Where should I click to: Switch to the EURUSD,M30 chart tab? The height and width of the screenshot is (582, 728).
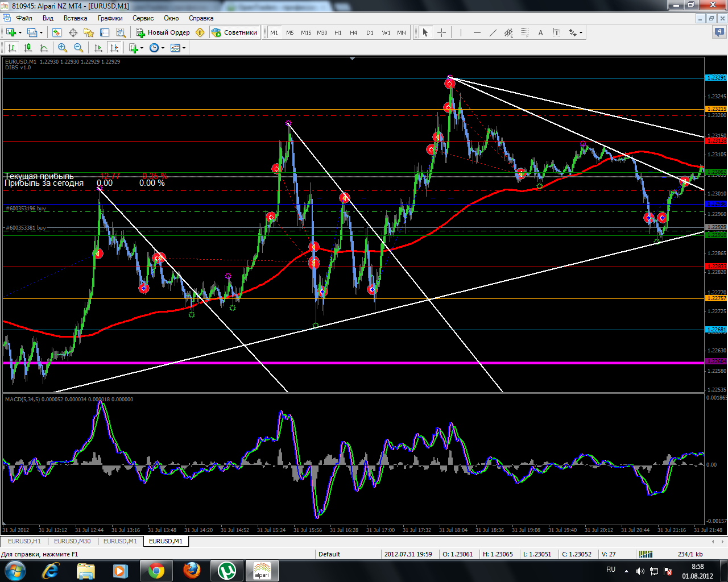tap(72, 541)
